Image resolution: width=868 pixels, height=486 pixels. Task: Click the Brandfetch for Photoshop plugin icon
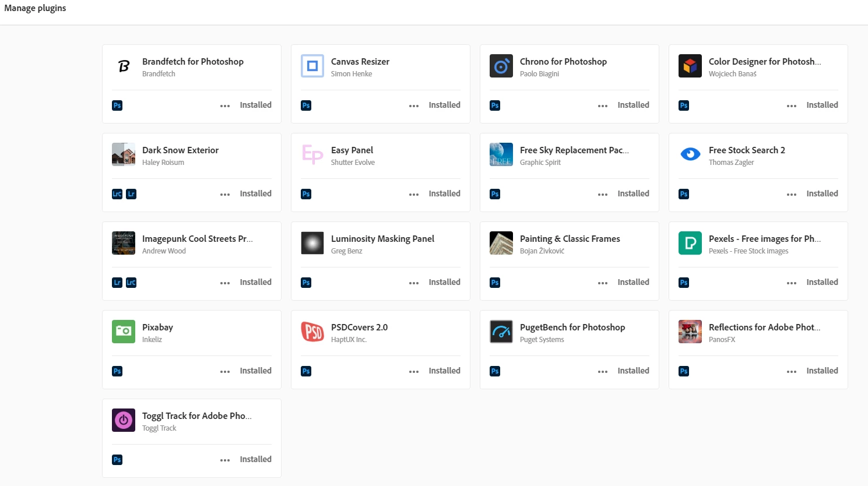coord(124,66)
